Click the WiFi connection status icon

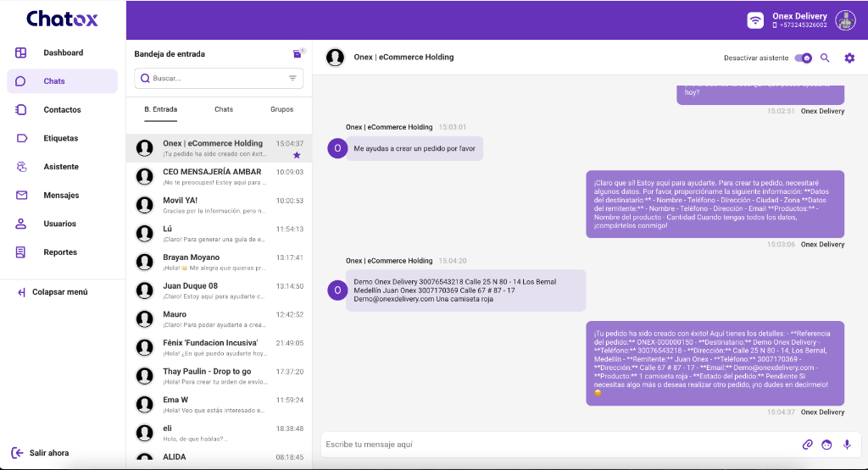click(755, 20)
